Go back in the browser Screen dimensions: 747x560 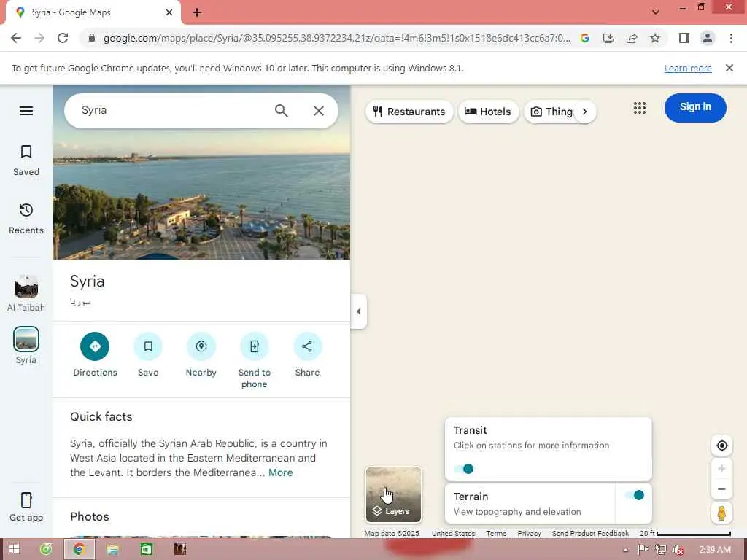[x=16, y=38]
